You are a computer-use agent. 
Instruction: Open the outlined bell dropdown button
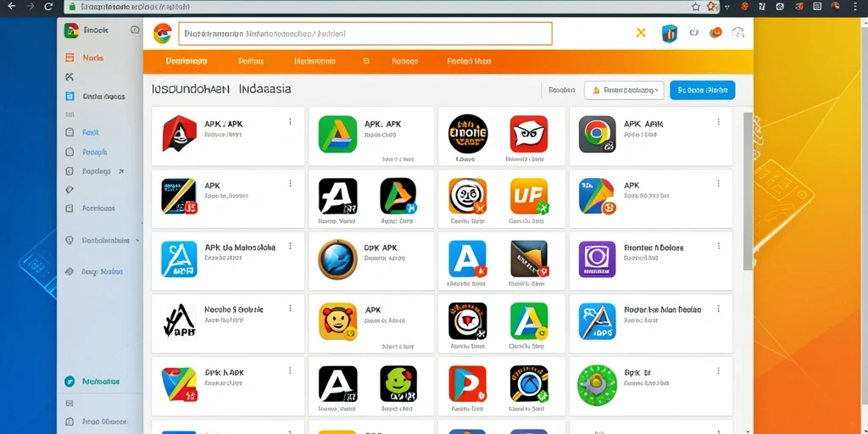point(624,90)
